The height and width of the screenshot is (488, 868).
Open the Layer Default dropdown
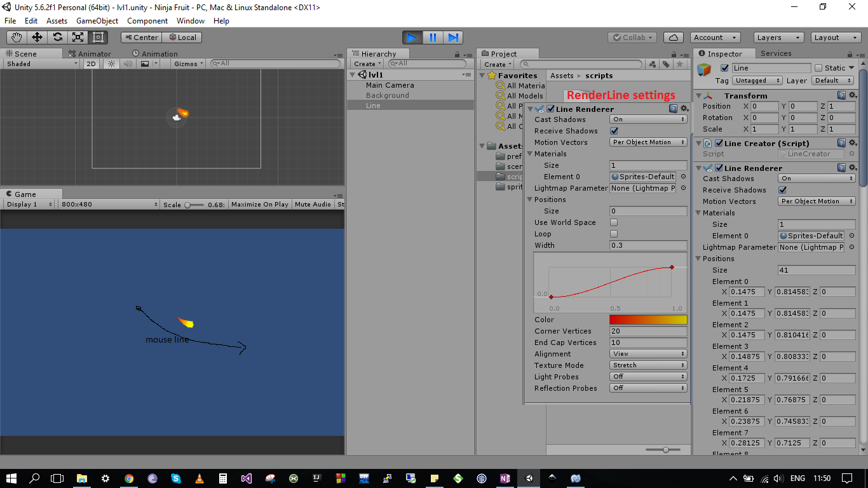coord(833,81)
